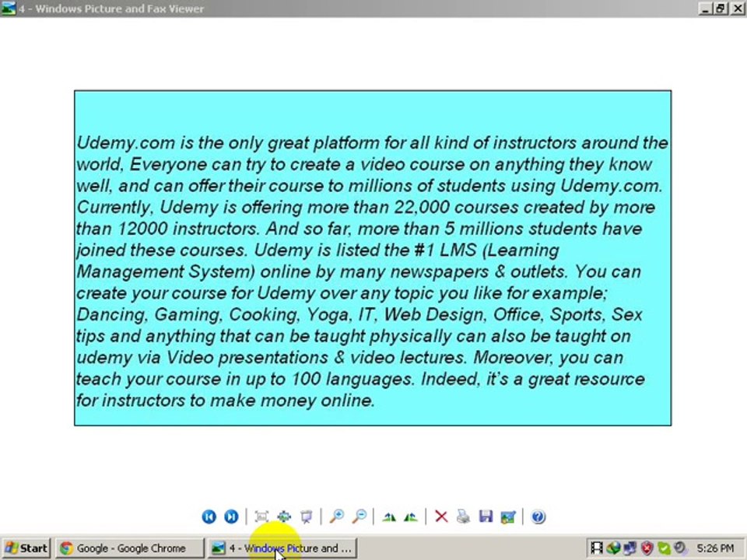The image size is (747, 560).
Task: Click the network computers tray icon
Action: pos(630,548)
